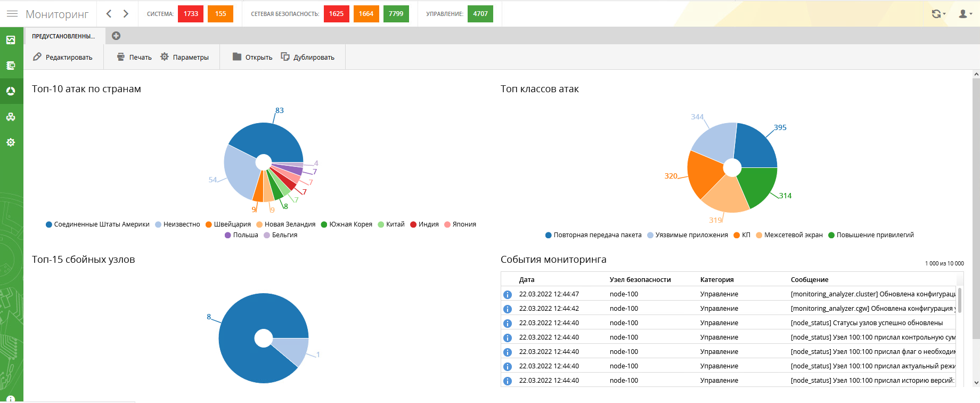Click the light orange attack slice 319
The height and width of the screenshot is (403, 980).
(x=726, y=195)
